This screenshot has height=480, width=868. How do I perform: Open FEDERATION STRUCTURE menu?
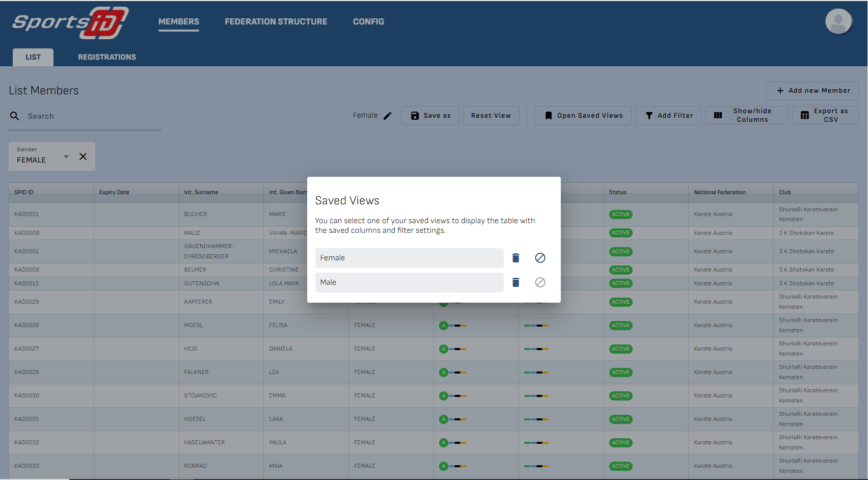(x=276, y=21)
